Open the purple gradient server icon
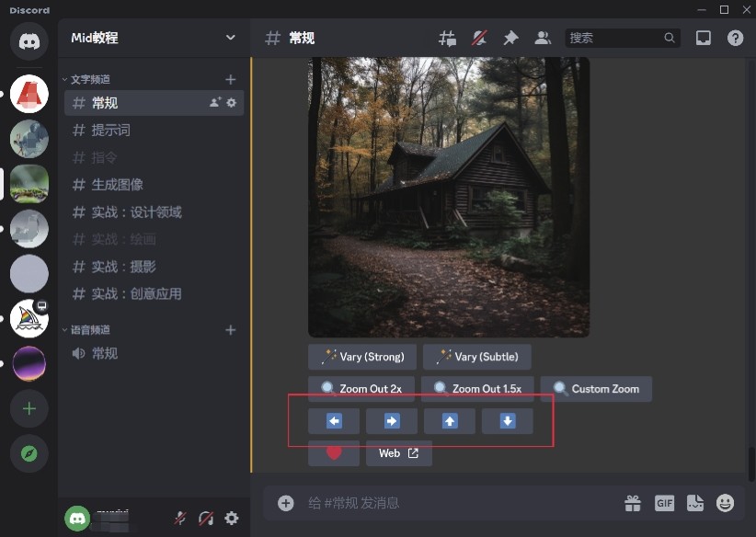 [x=29, y=363]
